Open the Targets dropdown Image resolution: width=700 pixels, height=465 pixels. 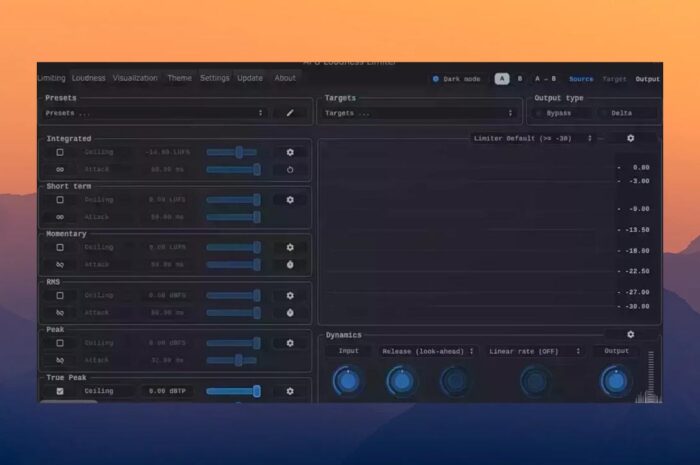(x=419, y=113)
